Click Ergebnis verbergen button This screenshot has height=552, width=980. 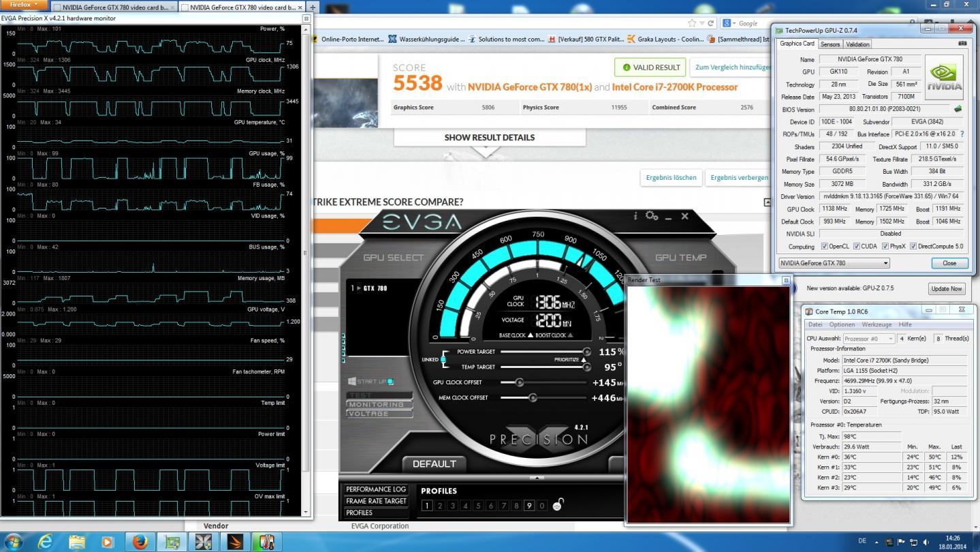pos(739,178)
